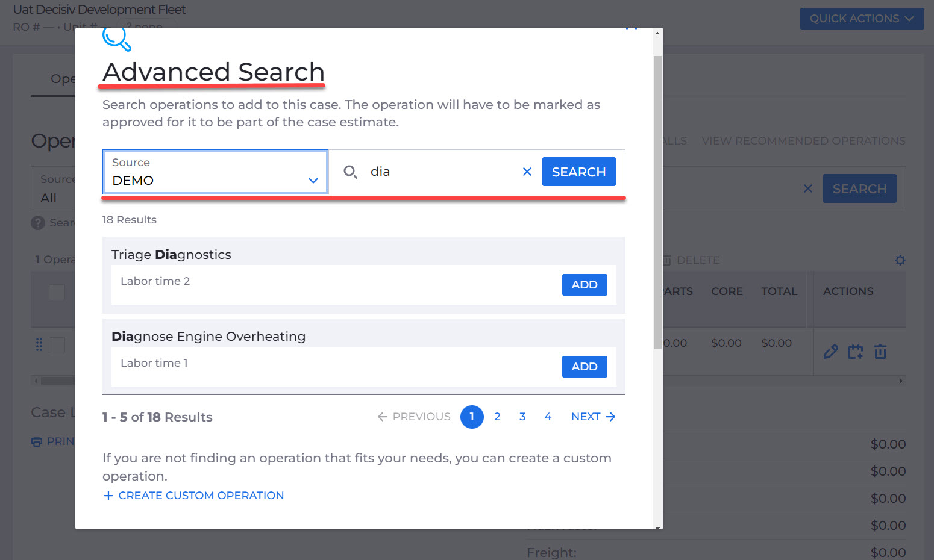Open the Source DEMO dropdown
Viewport: 934px width, 560px height.
(215, 172)
